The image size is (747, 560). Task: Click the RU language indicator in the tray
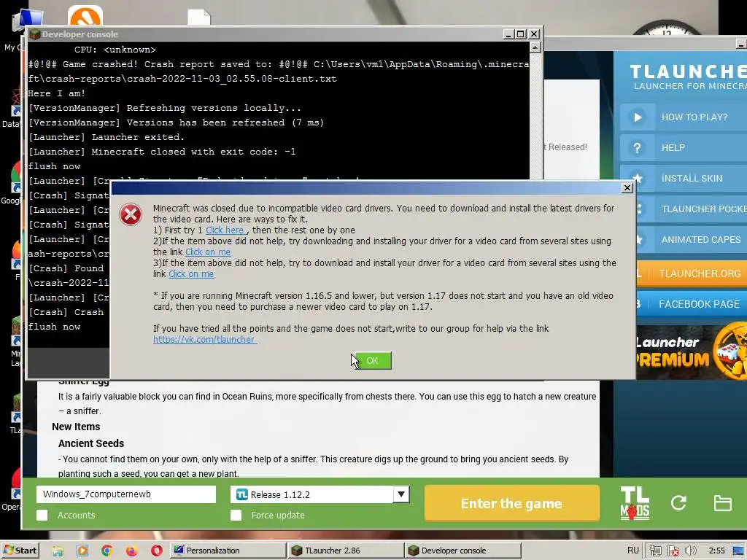point(632,551)
